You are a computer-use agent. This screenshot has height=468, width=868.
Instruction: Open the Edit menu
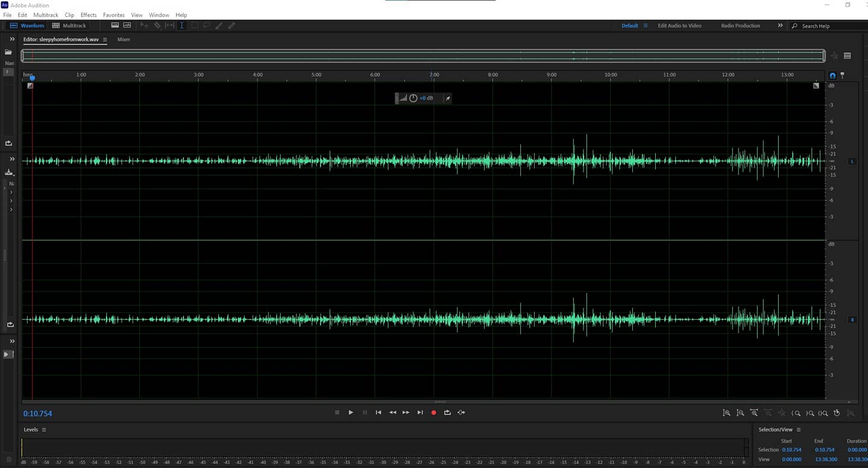22,15
